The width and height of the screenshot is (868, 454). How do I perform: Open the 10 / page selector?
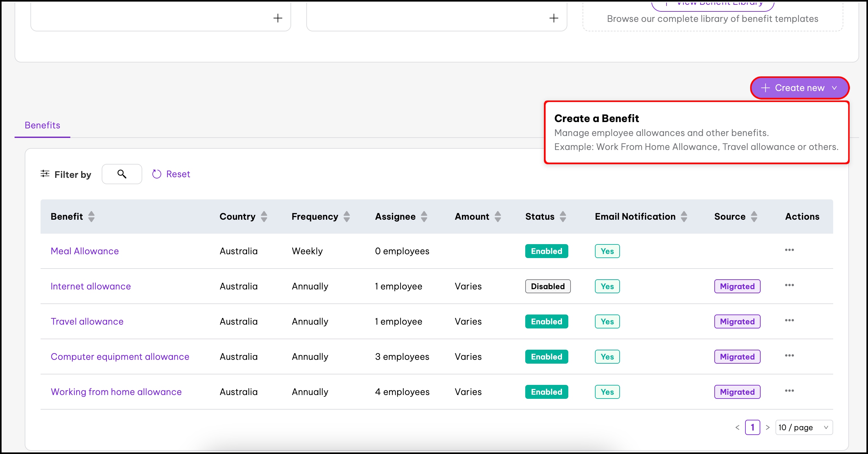click(x=804, y=427)
